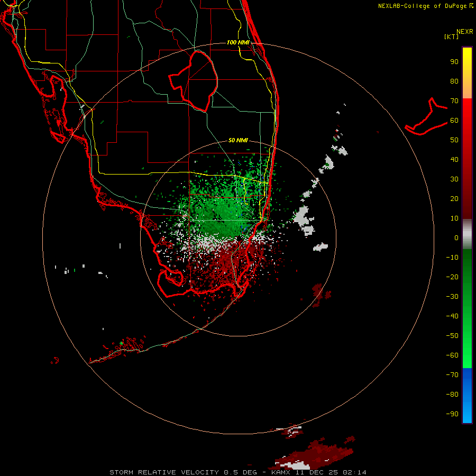Click the 50 NMI range ring label
Viewport: 476px width, 476px height.
(238, 140)
